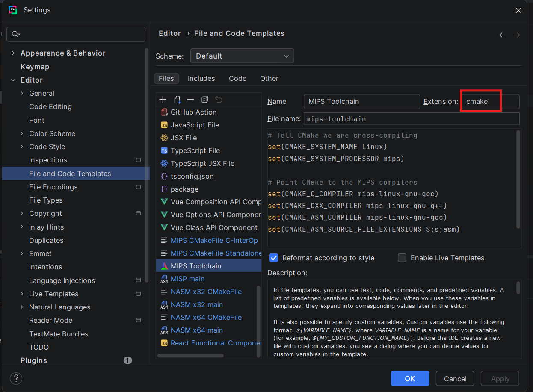
Task: Uncheck Reformat according to style
Action: click(274, 258)
